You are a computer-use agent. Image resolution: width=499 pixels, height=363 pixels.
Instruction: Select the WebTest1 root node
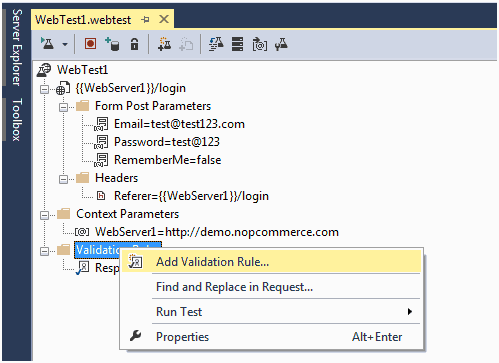(82, 70)
